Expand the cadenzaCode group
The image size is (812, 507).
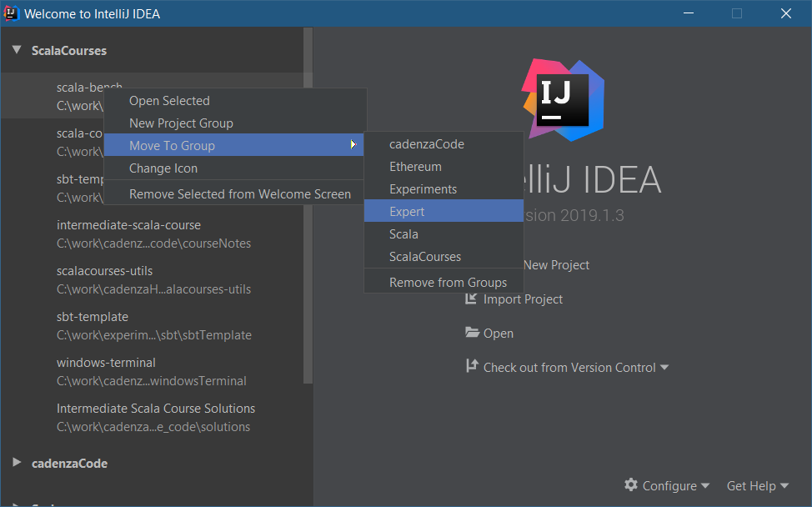[17, 463]
